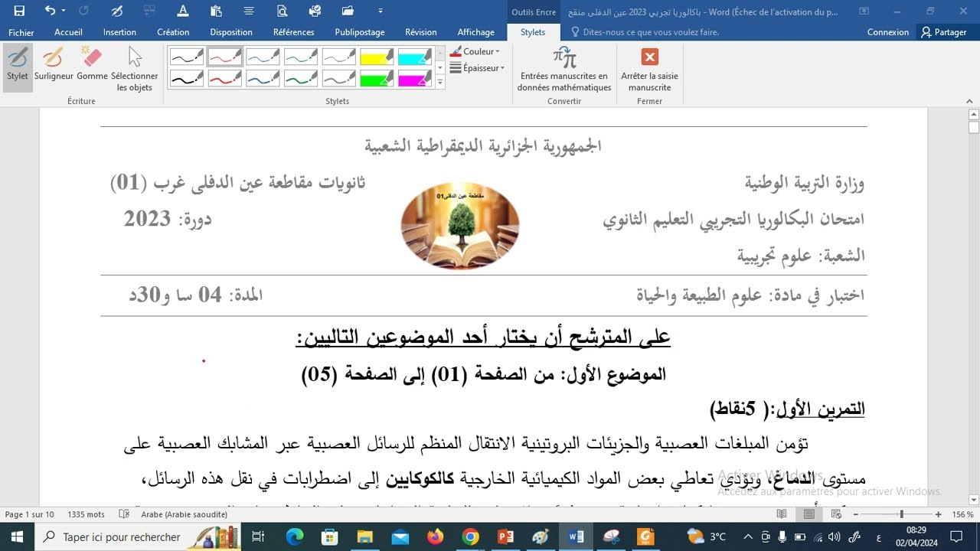Select the thick blue pen style
This screenshot has height=551, width=980.
click(x=263, y=78)
